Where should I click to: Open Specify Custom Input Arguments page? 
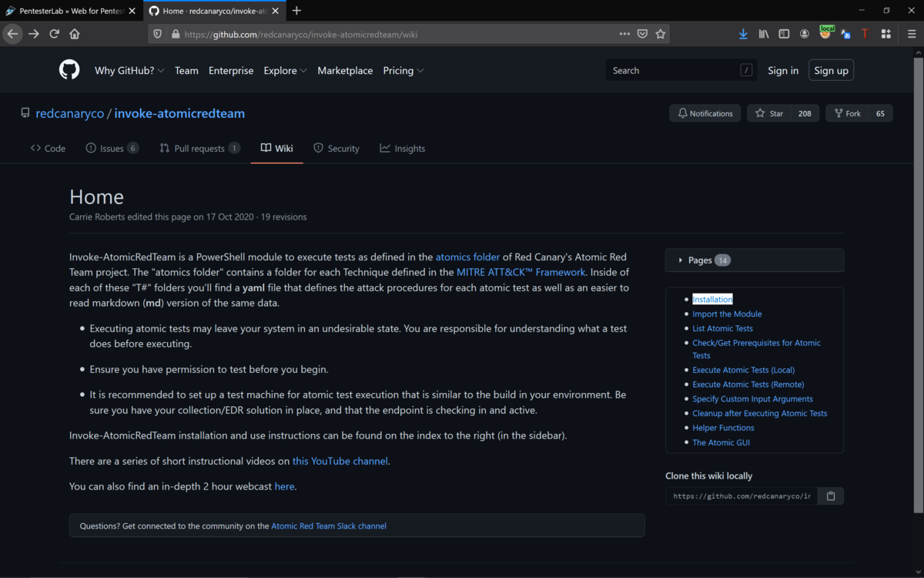(x=752, y=399)
